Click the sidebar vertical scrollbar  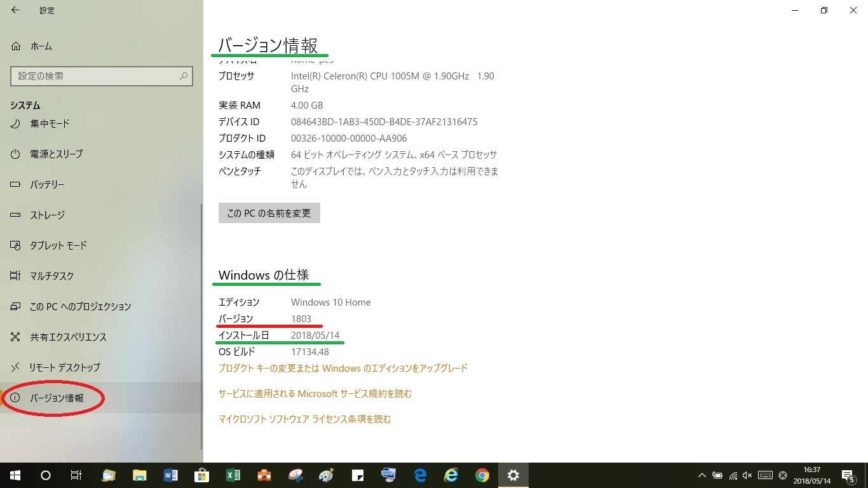tap(201, 327)
